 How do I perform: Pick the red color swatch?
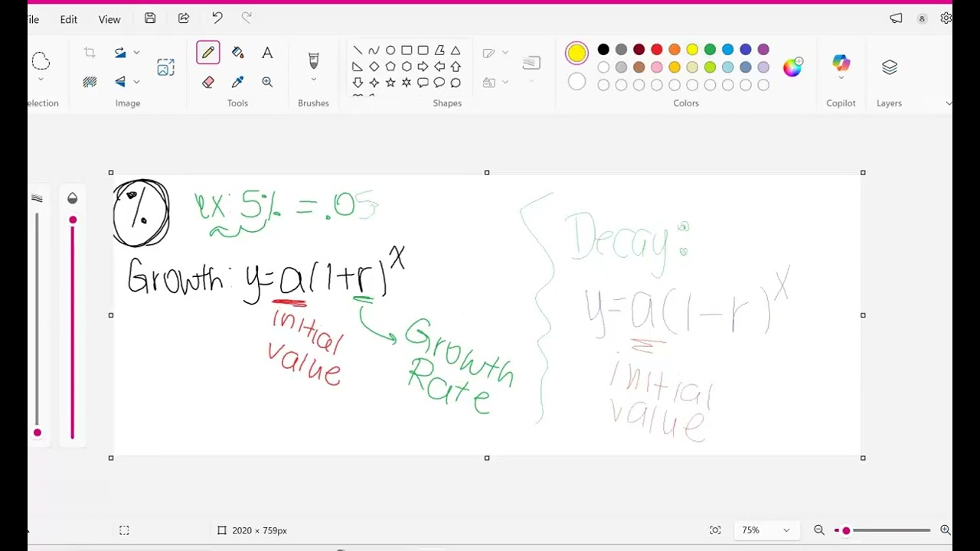point(657,50)
